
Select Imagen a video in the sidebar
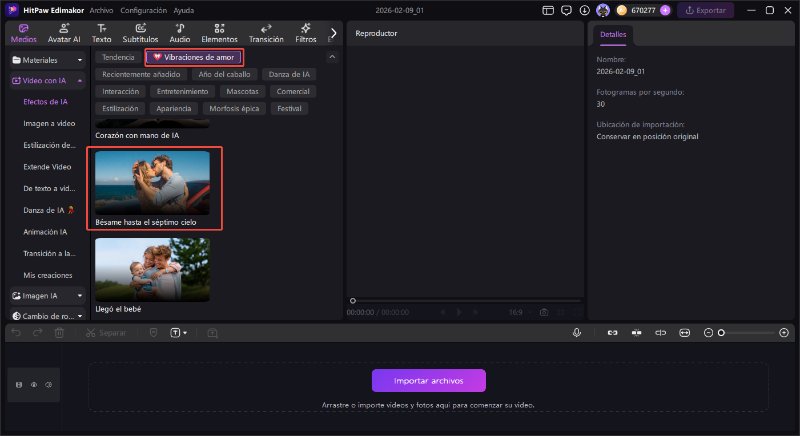49,123
